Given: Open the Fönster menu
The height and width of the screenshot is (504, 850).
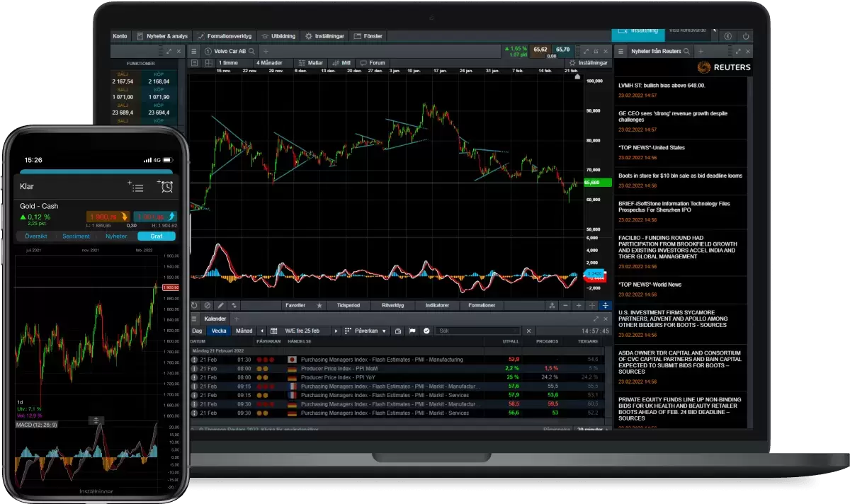Looking at the screenshot, I should coord(368,36).
